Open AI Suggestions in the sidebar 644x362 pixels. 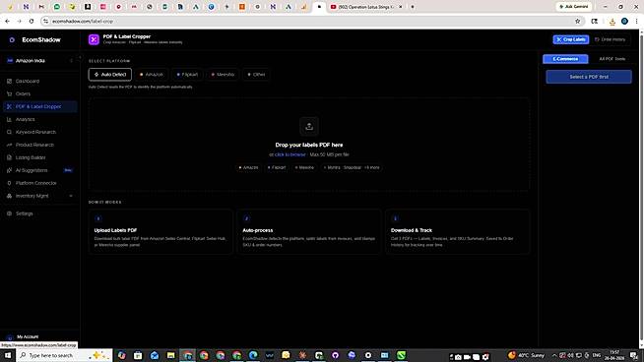39,170
